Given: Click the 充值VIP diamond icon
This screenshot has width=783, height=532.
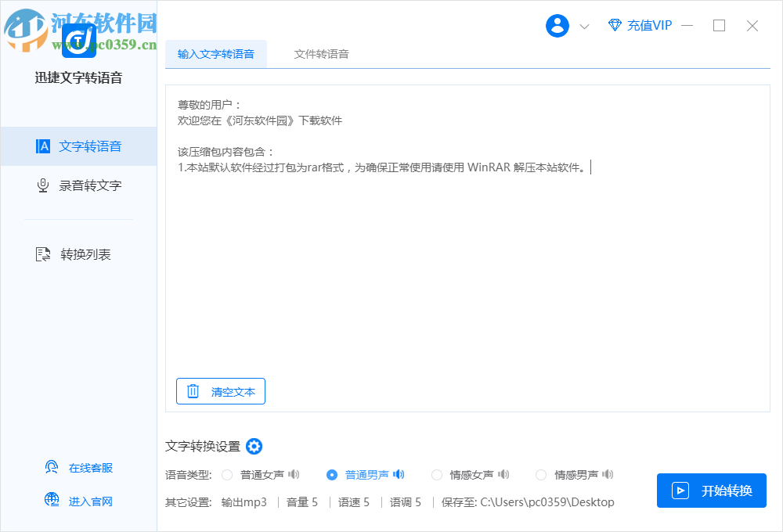Looking at the screenshot, I should point(615,25).
